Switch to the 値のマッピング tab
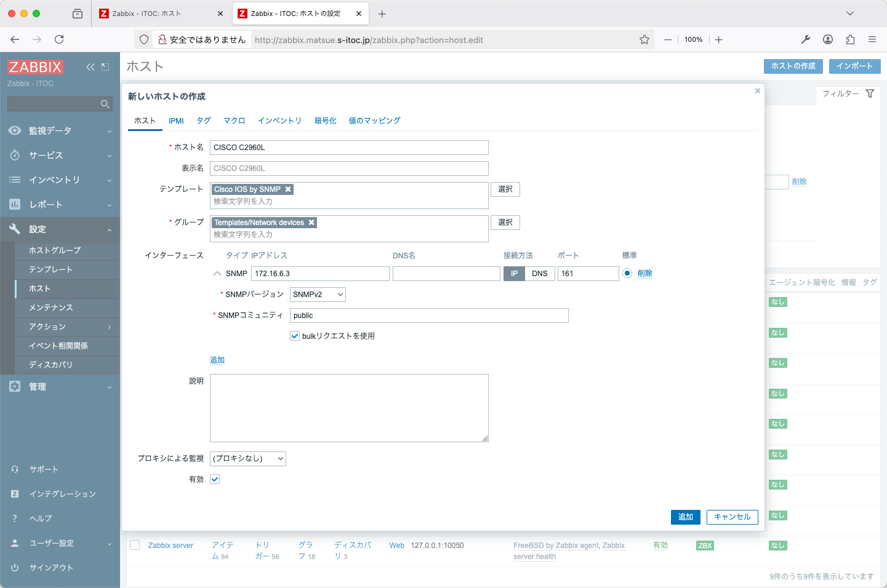Image resolution: width=887 pixels, height=588 pixels. click(x=375, y=121)
